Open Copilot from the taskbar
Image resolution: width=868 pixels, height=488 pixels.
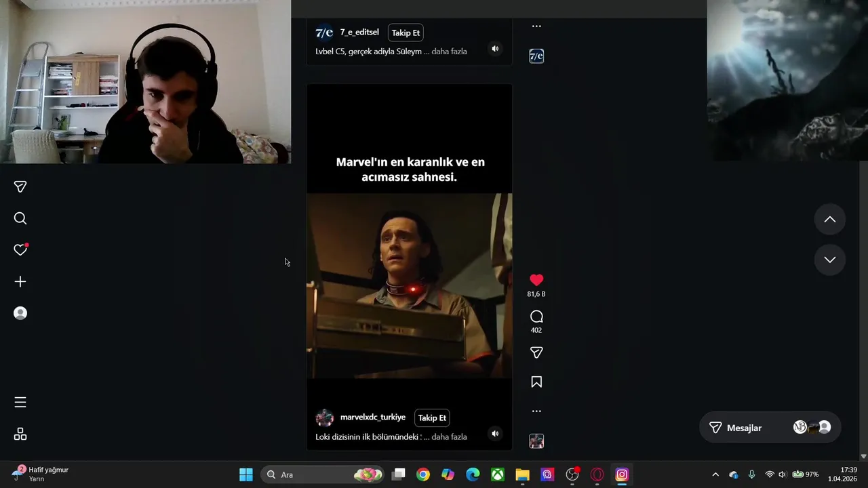pyautogui.click(x=448, y=474)
